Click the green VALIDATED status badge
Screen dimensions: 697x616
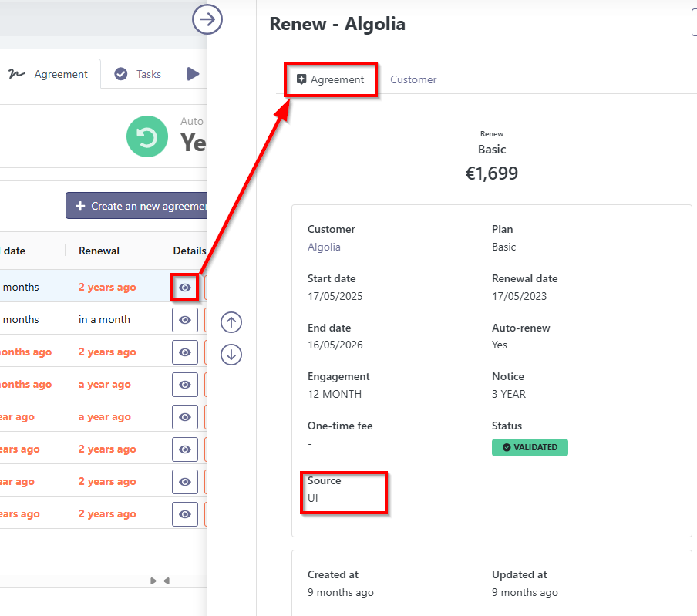[530, 447]
